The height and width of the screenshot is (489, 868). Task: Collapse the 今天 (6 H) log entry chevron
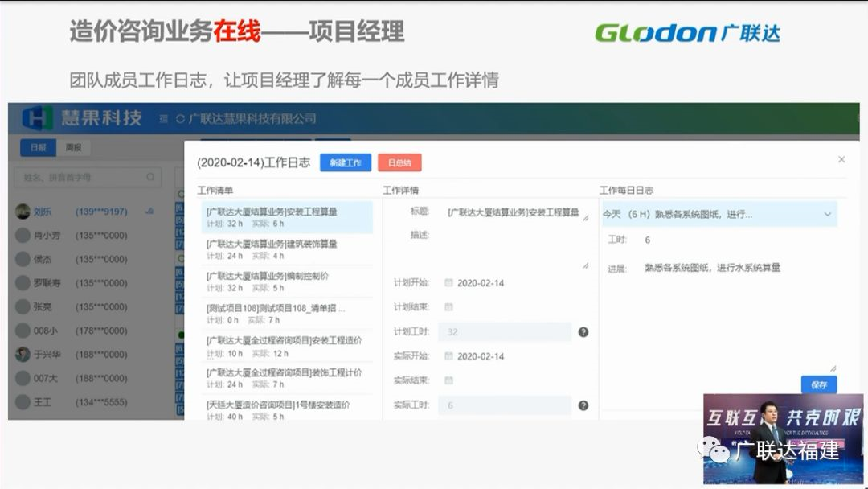pyautogui.click(x=828, y=214)
